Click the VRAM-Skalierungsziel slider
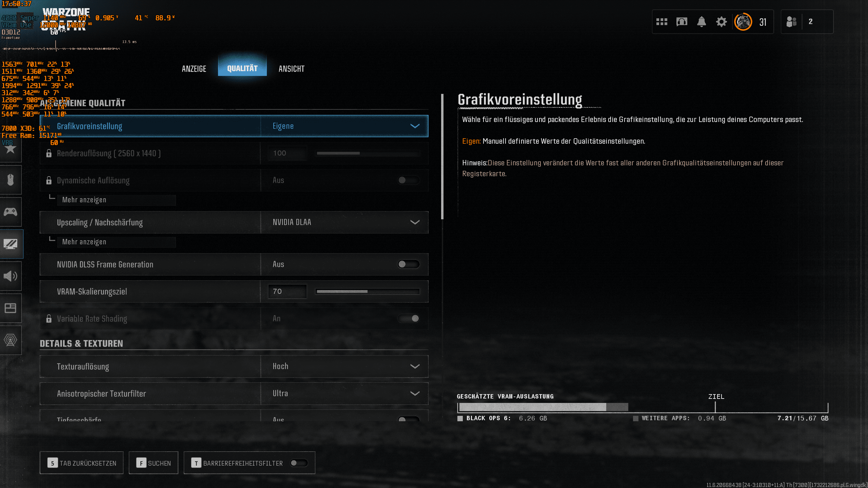The height and width of the screenshot is (488, 868). click(x=368, y=291)
